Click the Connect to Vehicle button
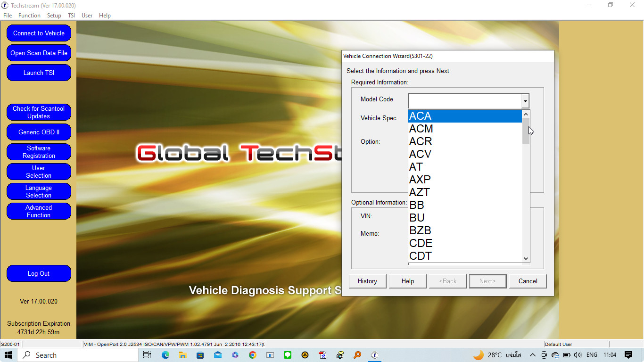This screenshot has width=644, height=362. coord(39,33)
